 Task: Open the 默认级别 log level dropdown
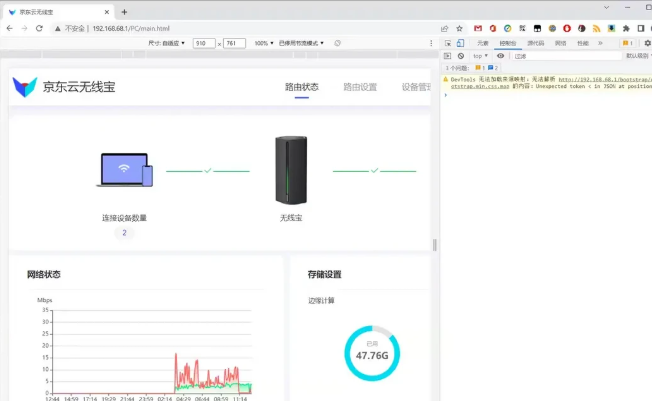tap(639, 56)
